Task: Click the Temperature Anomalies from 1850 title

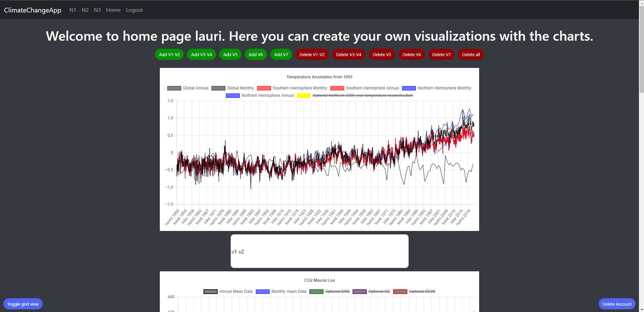Action: (x=319, y=77)
